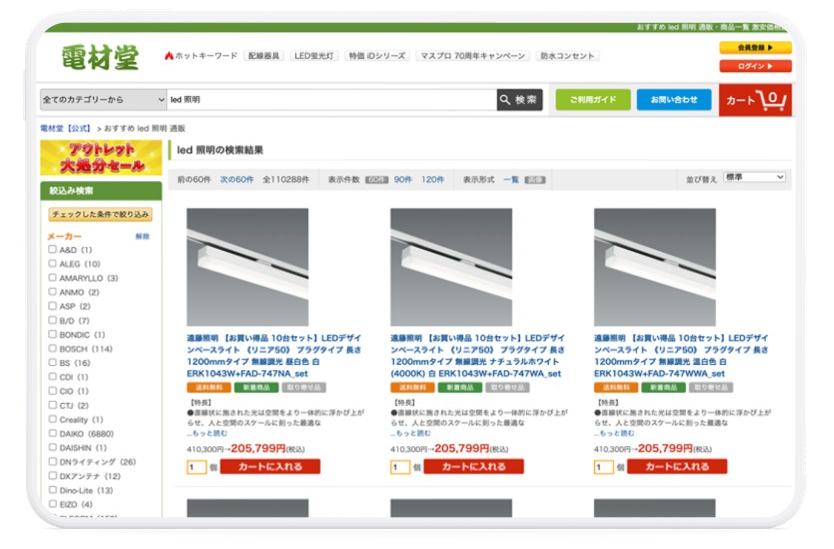Select the マスプロ 70周年キャンペーン keyword

[472, 56]
